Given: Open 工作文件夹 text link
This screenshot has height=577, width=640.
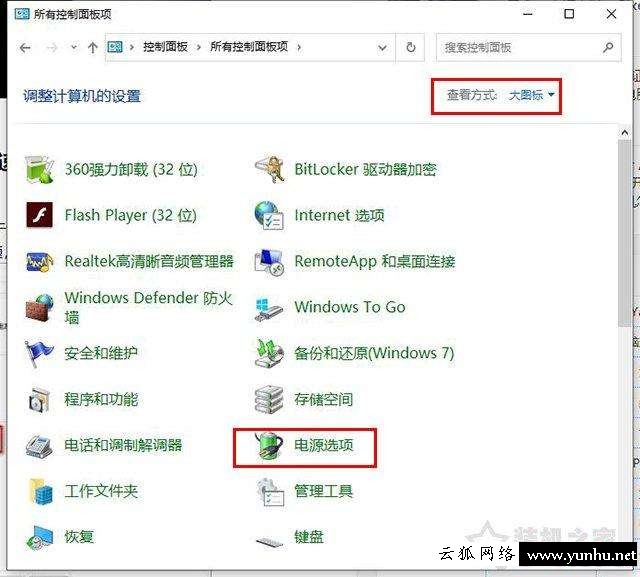Looking at the screenshot, I should click(101, 491).
